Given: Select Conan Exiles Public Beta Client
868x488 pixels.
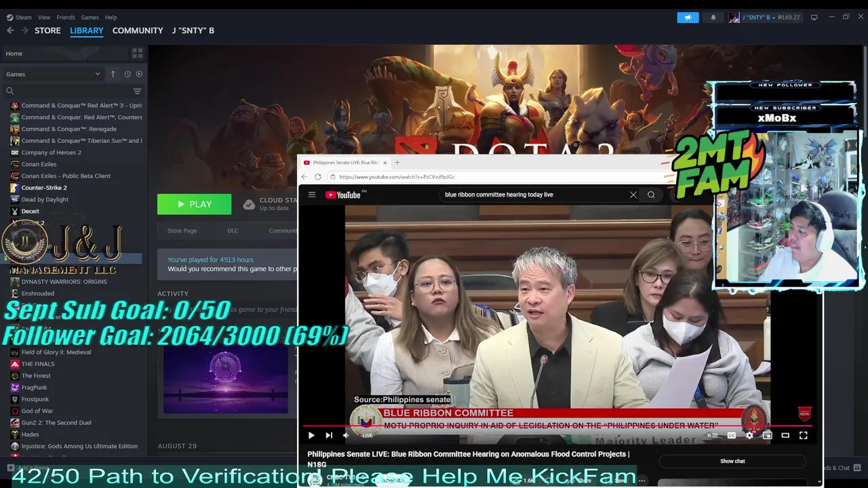Looking at the screenshot, I should tap(66, 176).
